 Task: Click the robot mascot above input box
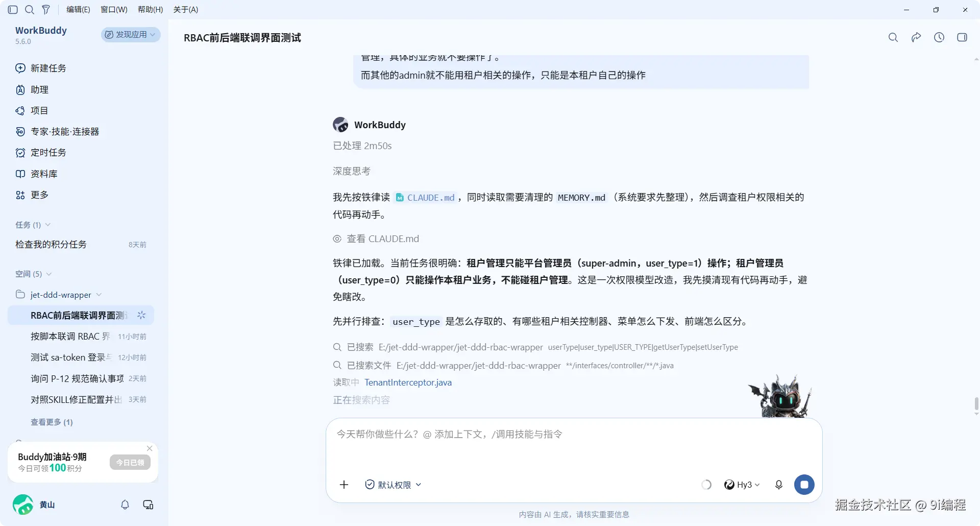tap(780, 396)
